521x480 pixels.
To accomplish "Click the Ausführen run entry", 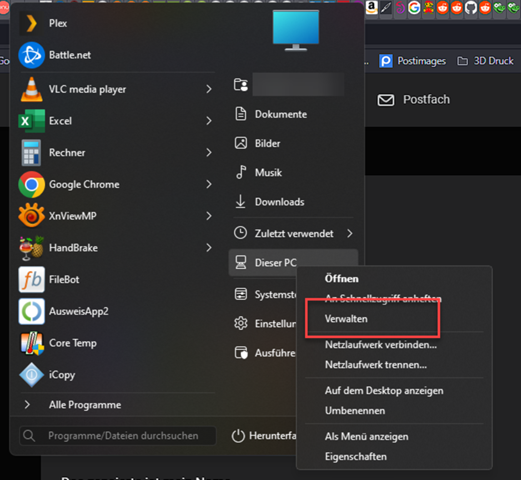I will point(265,353).
